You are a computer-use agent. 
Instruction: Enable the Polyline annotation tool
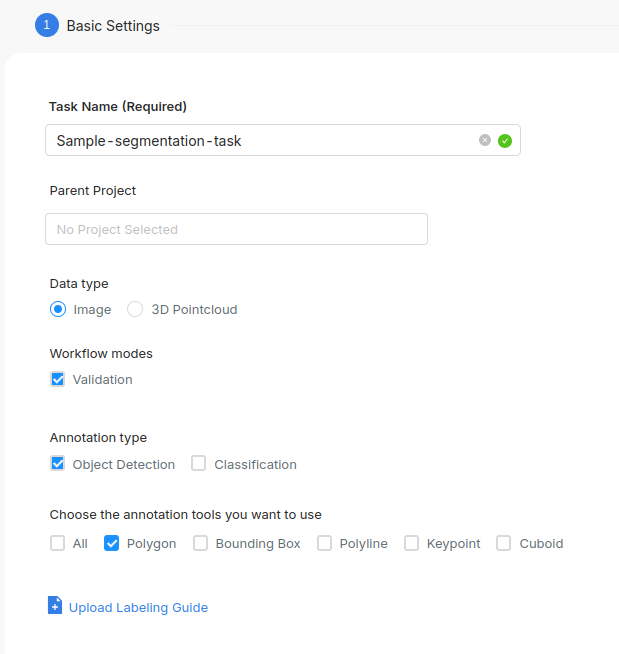tap(324, 544)
